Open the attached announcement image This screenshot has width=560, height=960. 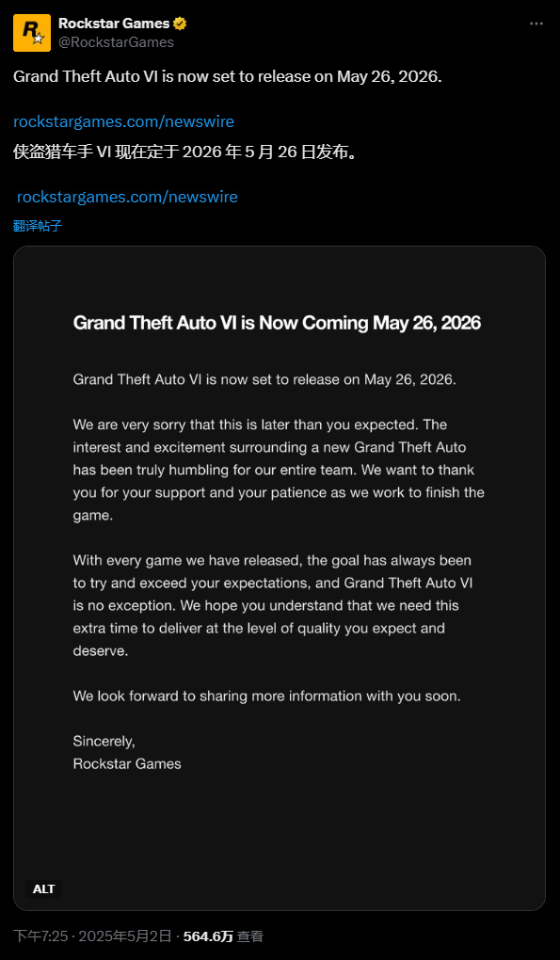click(x=280, y=578)
